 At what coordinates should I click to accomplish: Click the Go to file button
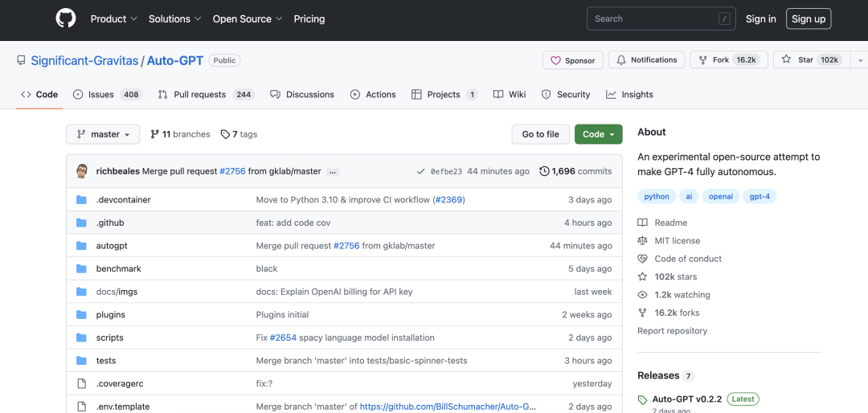[540, 134]
